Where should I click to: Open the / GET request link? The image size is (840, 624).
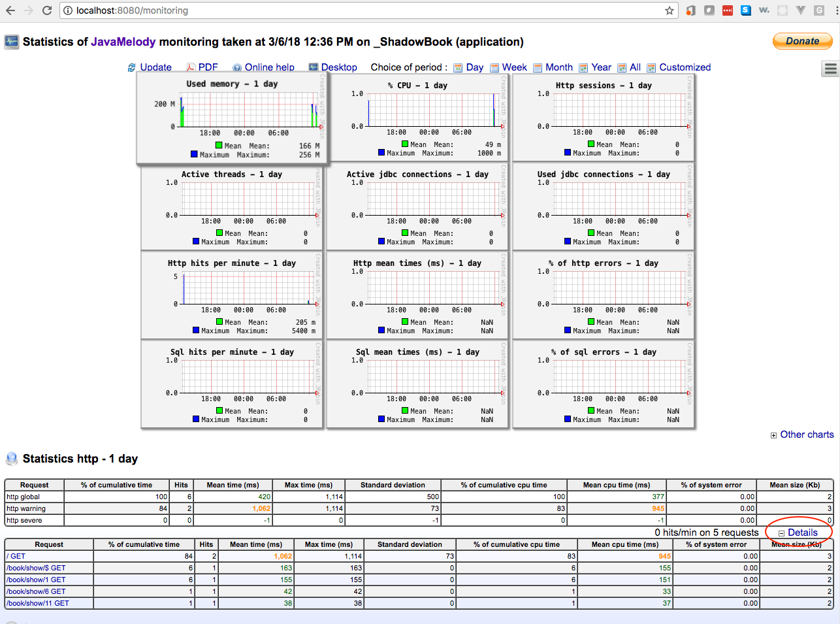(16, 556)
